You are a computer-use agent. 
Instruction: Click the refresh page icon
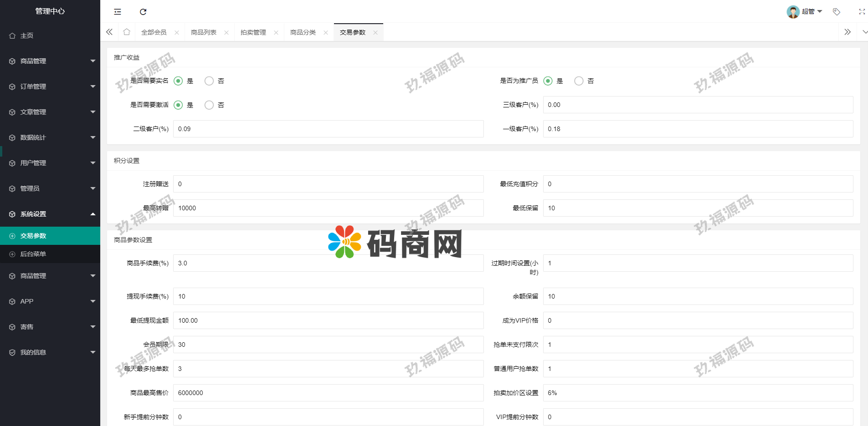click(x=143, y=12)
